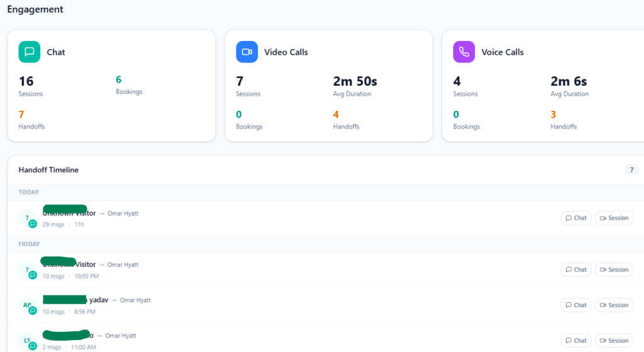Viewport: 644px width, 352px height.
Task: Open Chat for the 11:00 AM handoff
Action: click(575, 341)
